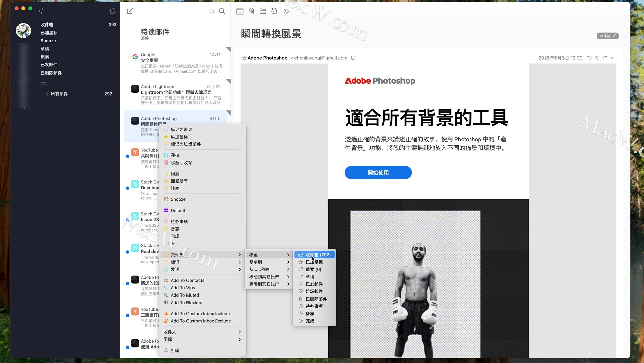Move message to 重要 (6) folder

coord(315,269)
